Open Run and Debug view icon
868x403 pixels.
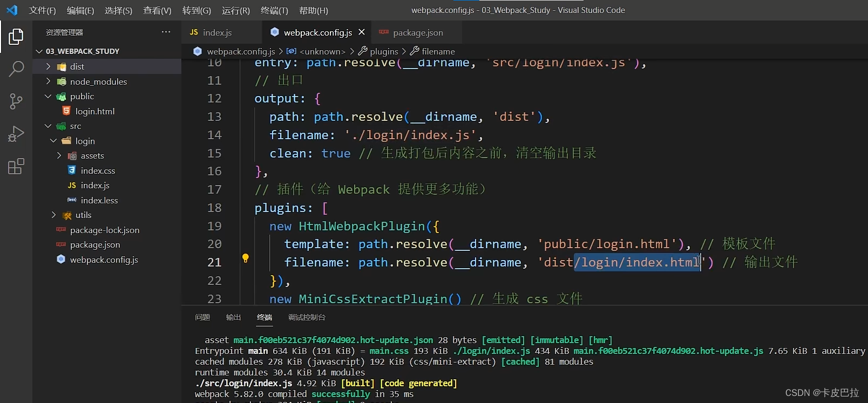pos(16,133)
